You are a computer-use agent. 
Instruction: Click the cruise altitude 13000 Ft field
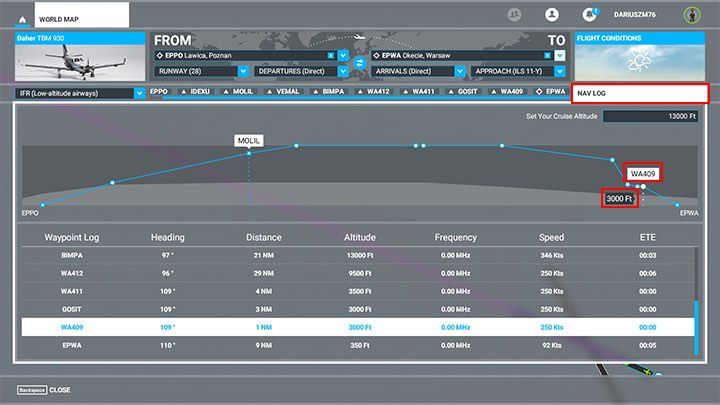(x=650, y=117)
